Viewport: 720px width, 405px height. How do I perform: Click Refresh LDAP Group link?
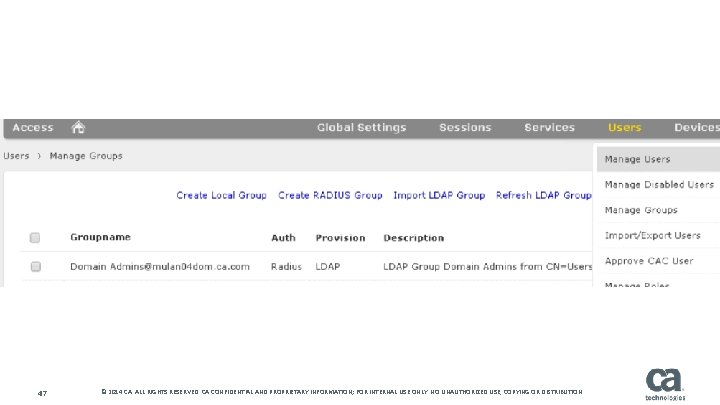click(x=544, y=196)
